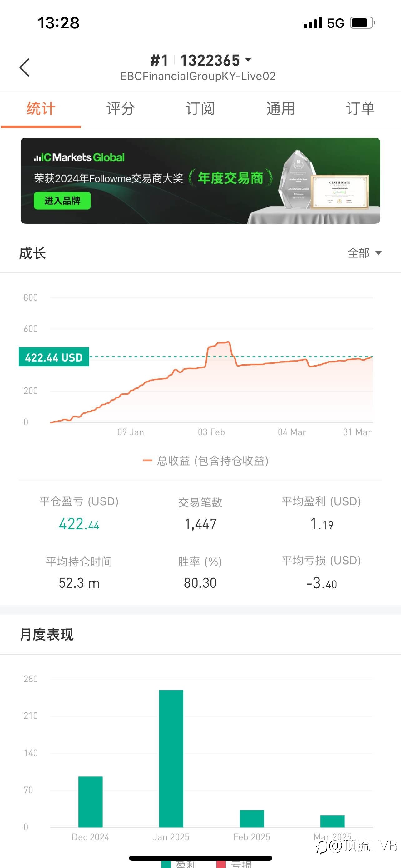Switch to the 订阅 tab
The width and height of the screenshot is (401, 868).
pos(200,109)
